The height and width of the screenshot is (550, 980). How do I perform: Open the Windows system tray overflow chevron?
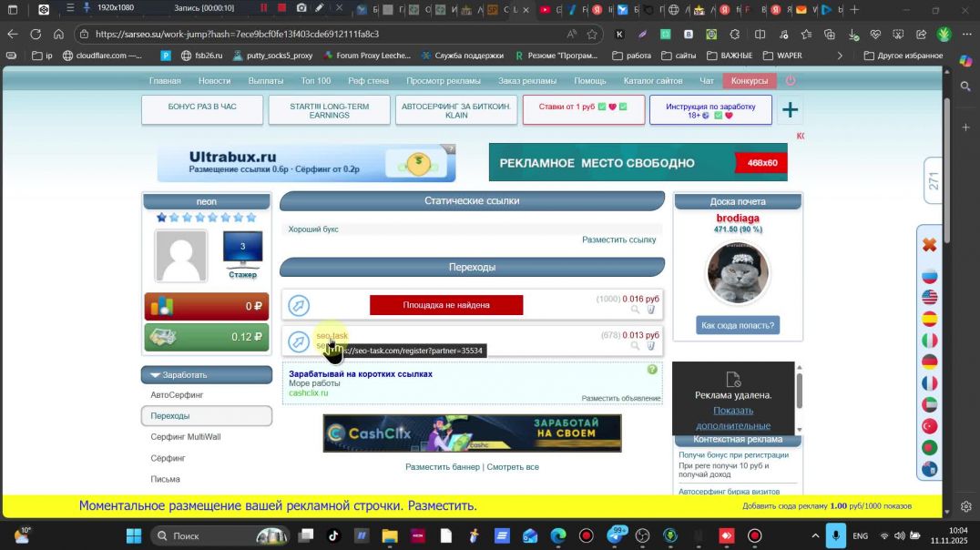click(x=814, y=535)
